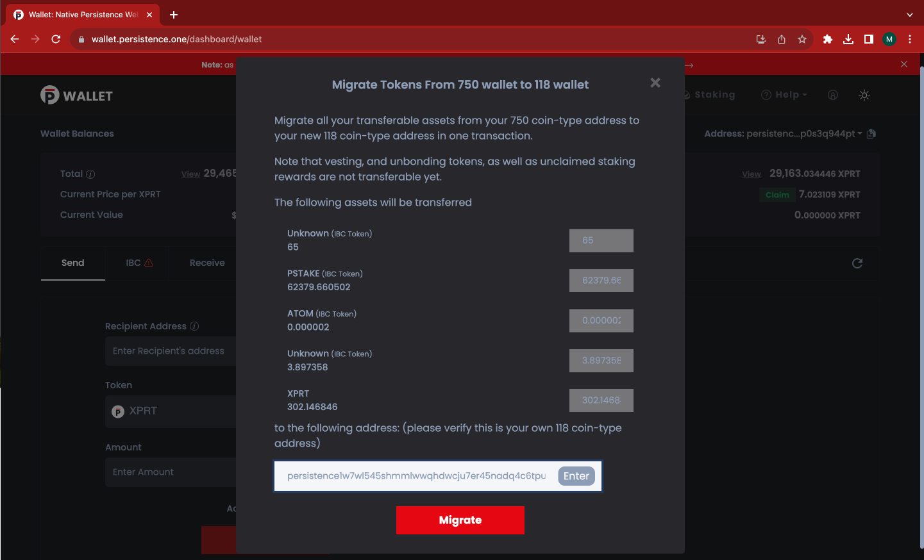The width and height of the screenshot is (924, 560).
Task: Select the Send tab
Action: [72, 263]
